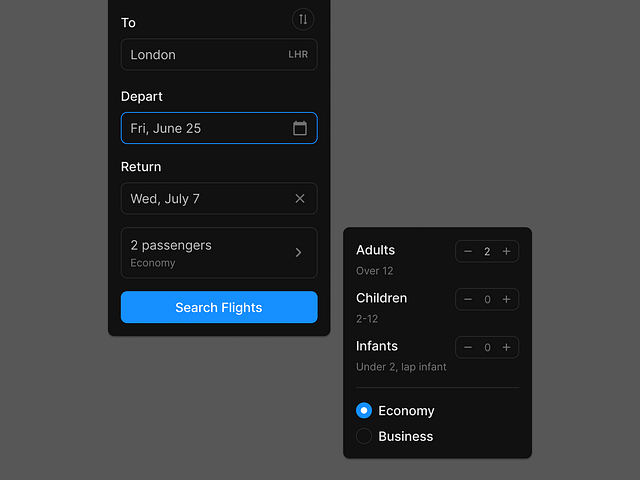Screen dimensions: 640x480
Task: Click the Infants label
Action: 377,346
